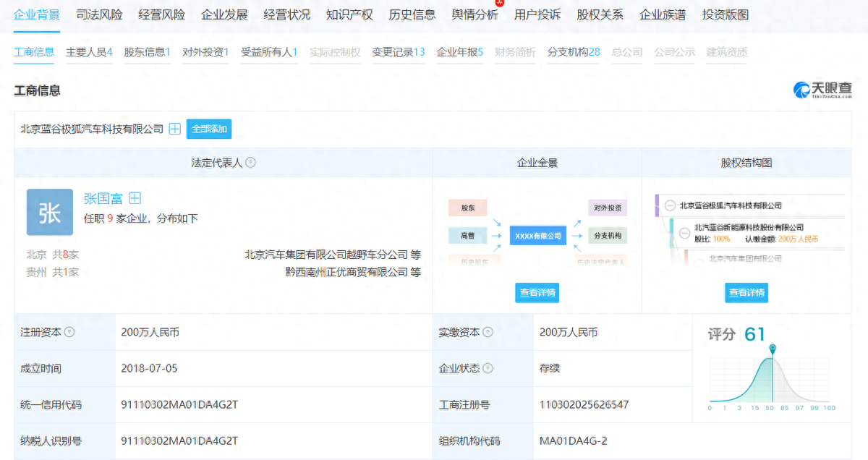Click the help icon beside 法定代表人
Image resolution: width=868 pixels, height=460 pixels.
(251, 163)
